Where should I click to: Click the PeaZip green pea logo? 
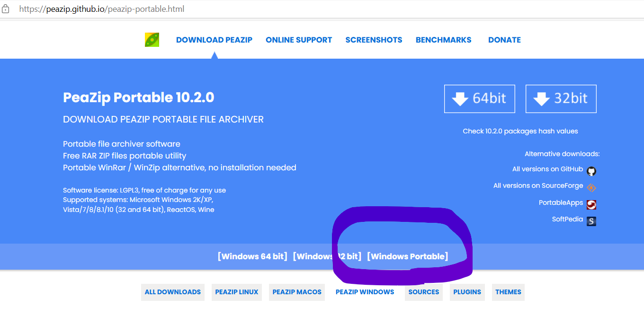click(152, 40)
